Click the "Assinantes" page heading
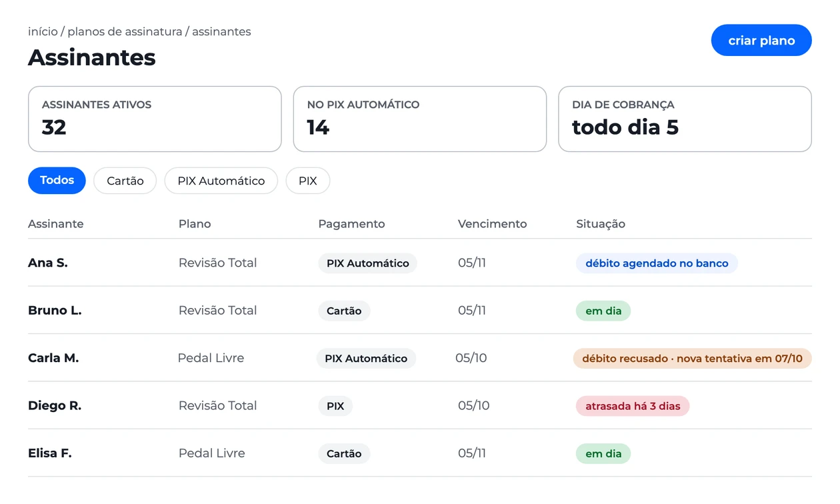The image size is (840, 504). [x=92, y=57]
